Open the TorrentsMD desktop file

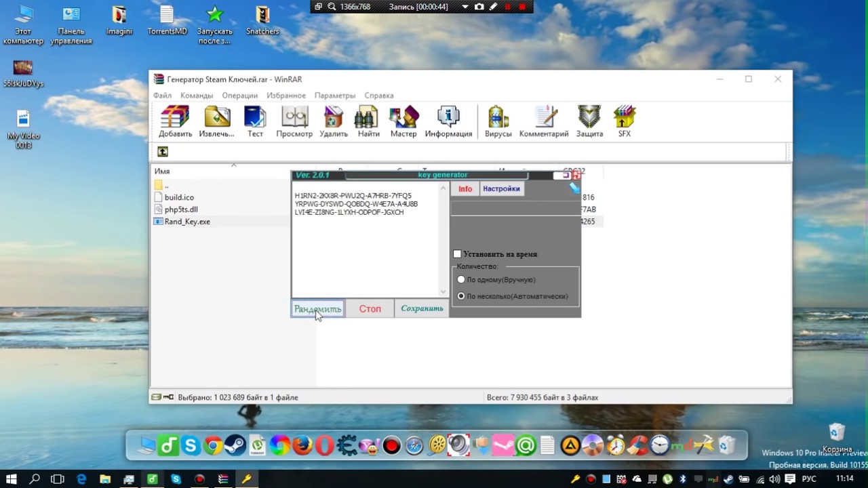(167, 21)
